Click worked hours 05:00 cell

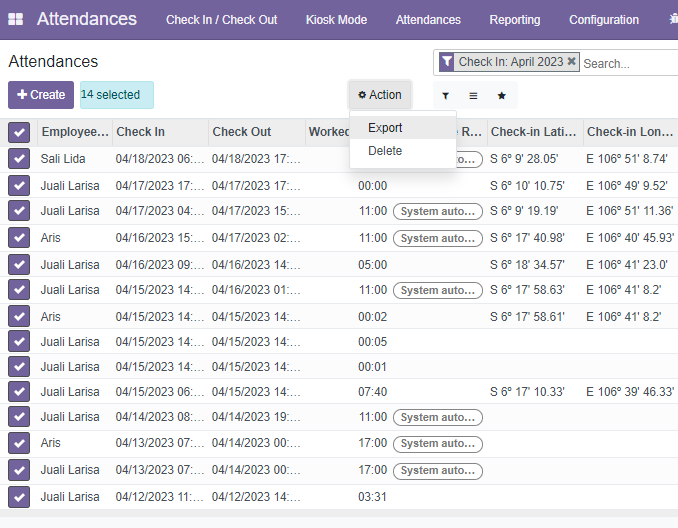(372, 264)
